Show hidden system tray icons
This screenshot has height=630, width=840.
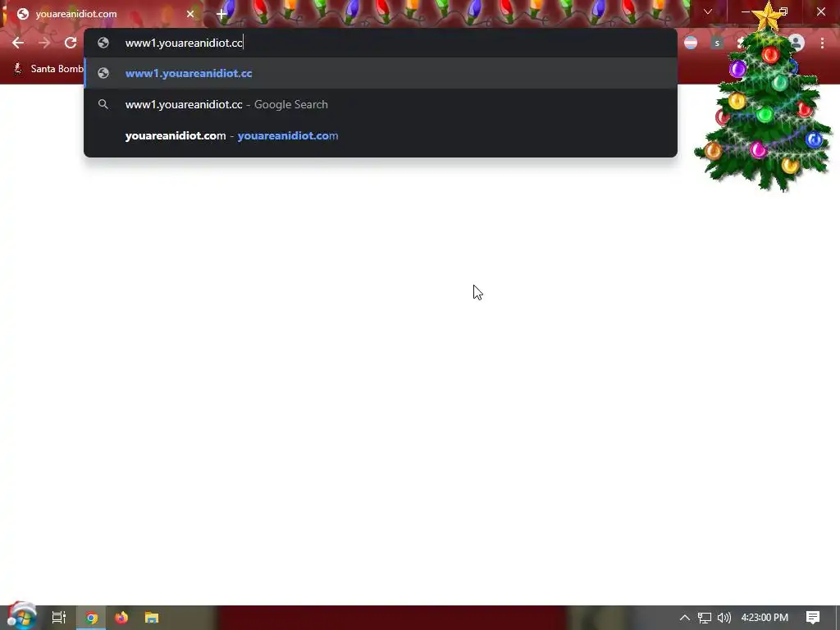685,618
